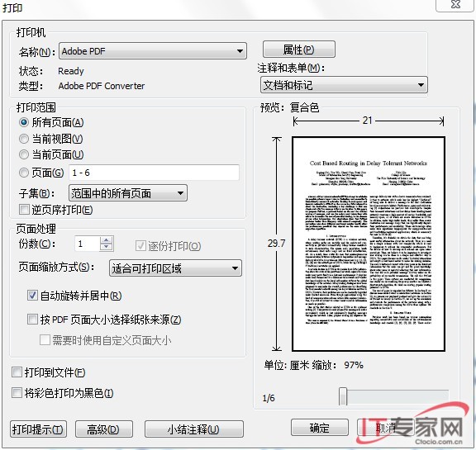The image size is (476, 450).
Task: Expand the 注释和表单 dropdown
Action: click(344, 85)
